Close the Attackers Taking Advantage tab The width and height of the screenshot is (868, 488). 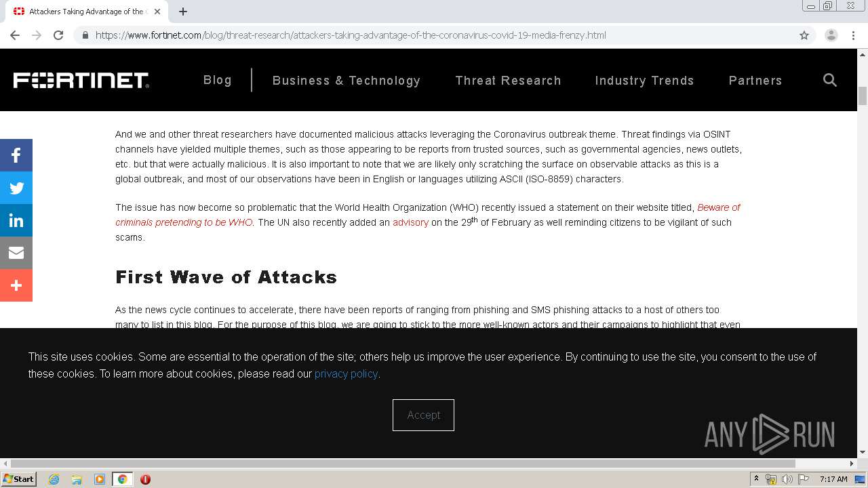tap(157, 12)
